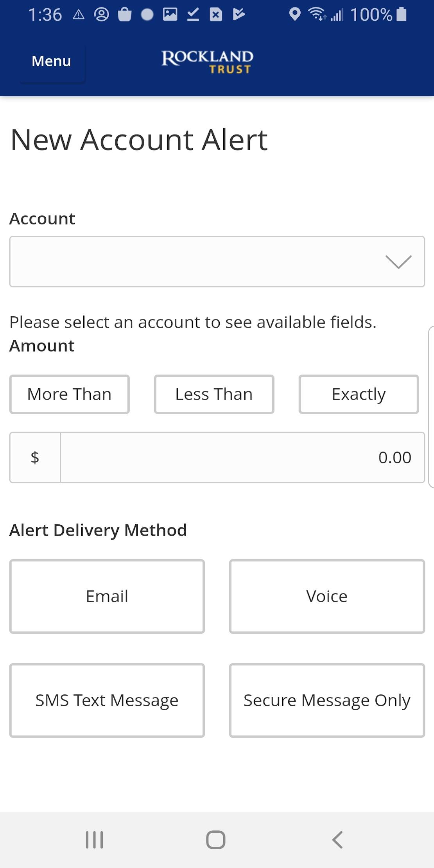Viewport: 434px width, 868px height.
Task: Click the Account dropdown chevron arrow
Action: [x=398, y=262]
